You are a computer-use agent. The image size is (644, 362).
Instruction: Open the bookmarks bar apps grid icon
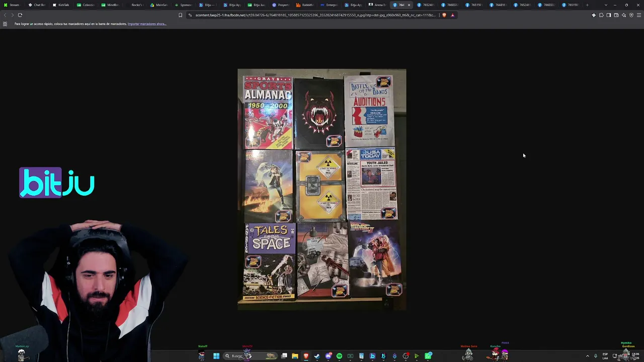(x=5, y=24)
